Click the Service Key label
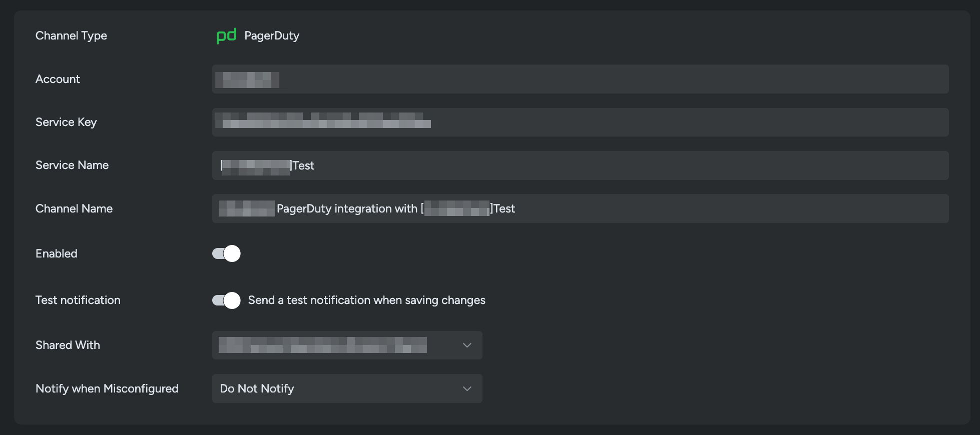Viewport: 980px width, 435px height. [66, 122]
